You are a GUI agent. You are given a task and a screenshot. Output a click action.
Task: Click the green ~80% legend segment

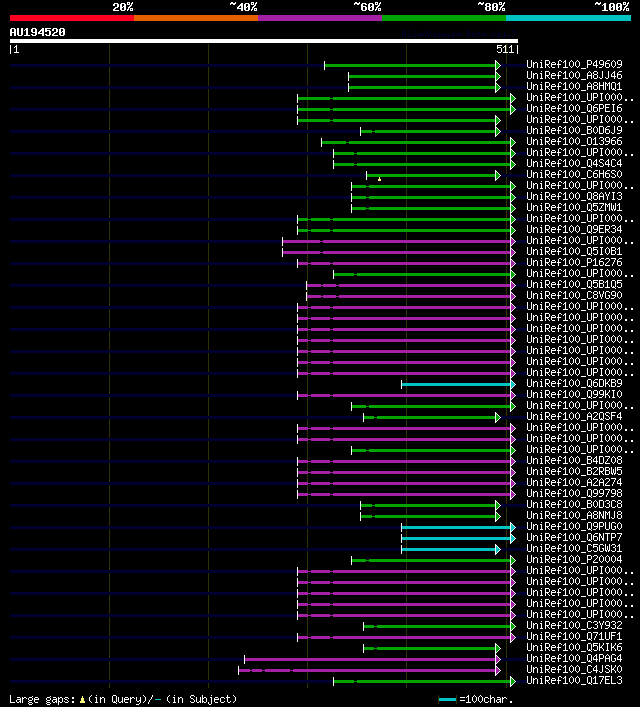click(x=444, y=18)
